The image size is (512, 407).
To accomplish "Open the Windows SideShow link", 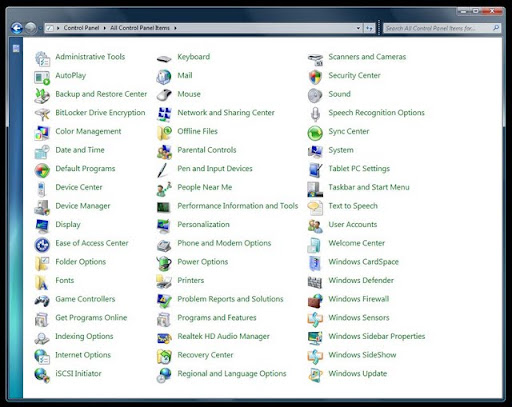I will click(362, 355).
